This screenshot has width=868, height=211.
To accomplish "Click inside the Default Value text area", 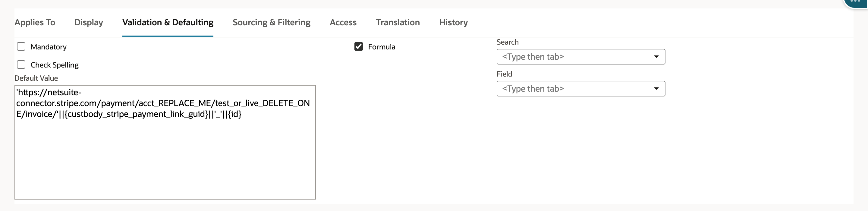I will (165, 142).
